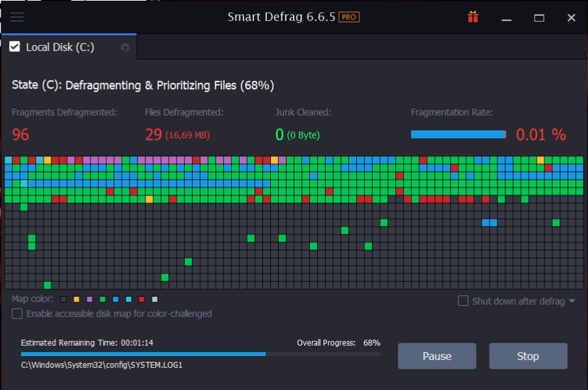Click the blue map color swatch
This screenshot has height=390, width=588.
pos(115,299)
